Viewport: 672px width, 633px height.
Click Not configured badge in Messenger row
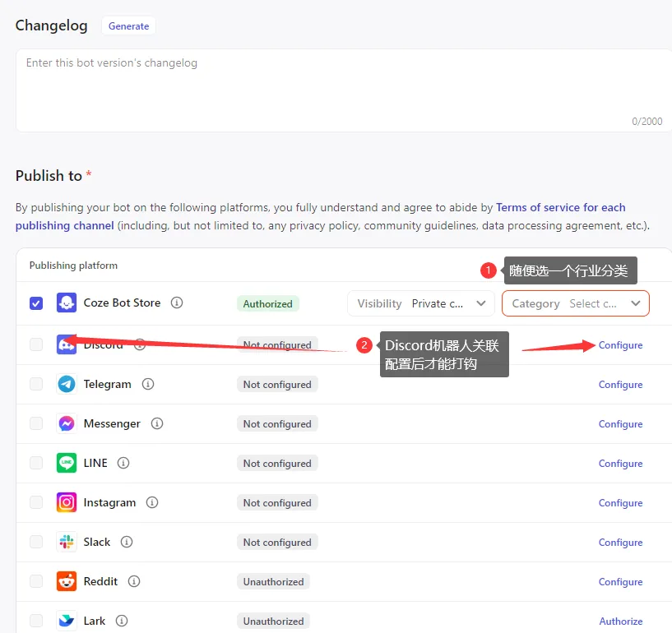point(277,424)
